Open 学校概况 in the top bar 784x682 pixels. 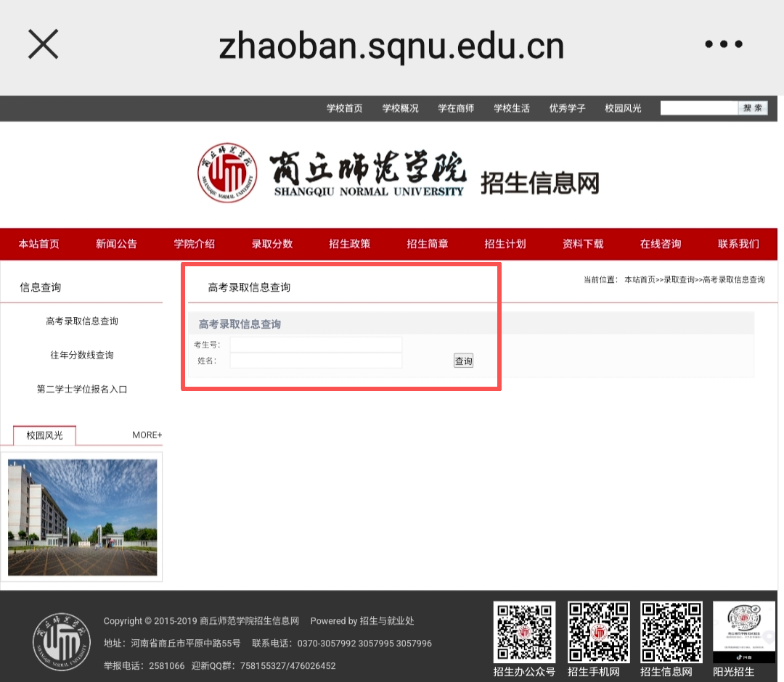pos(400,108)
